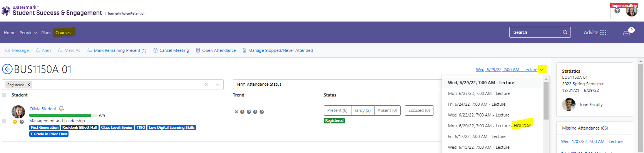This screenshot has height=153, width=644.
Task: Click the Resident: Elliott Hall tag
Action: (x=80, y=128)
